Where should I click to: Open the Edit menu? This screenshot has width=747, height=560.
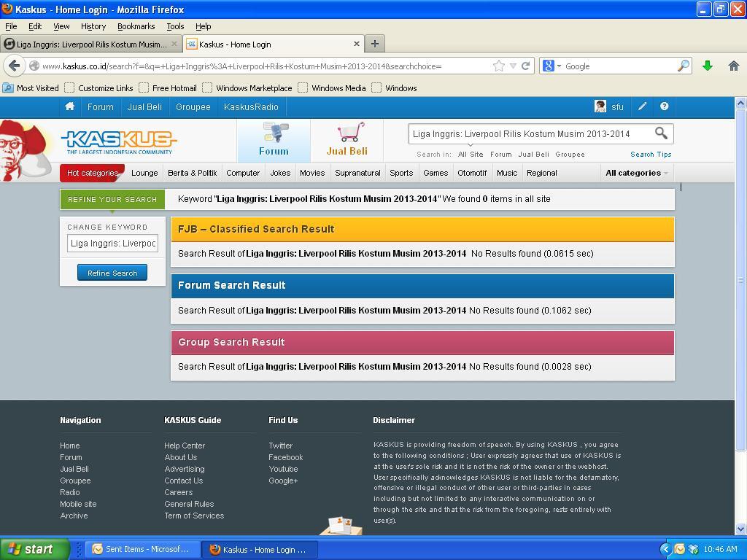(x=35, y=26)
